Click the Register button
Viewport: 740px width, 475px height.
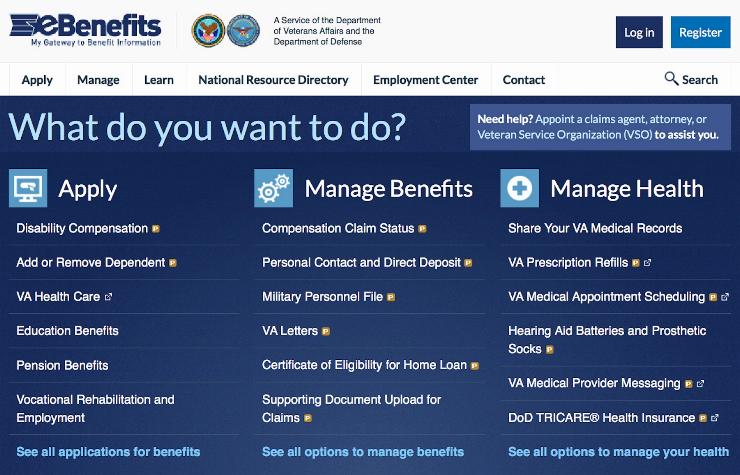700,32
